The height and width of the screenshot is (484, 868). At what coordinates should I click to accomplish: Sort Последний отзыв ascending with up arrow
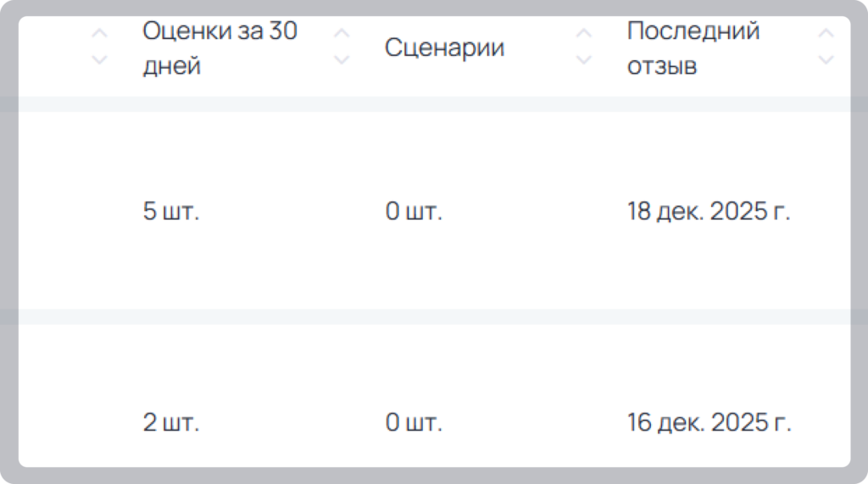[x=826, y=33]
